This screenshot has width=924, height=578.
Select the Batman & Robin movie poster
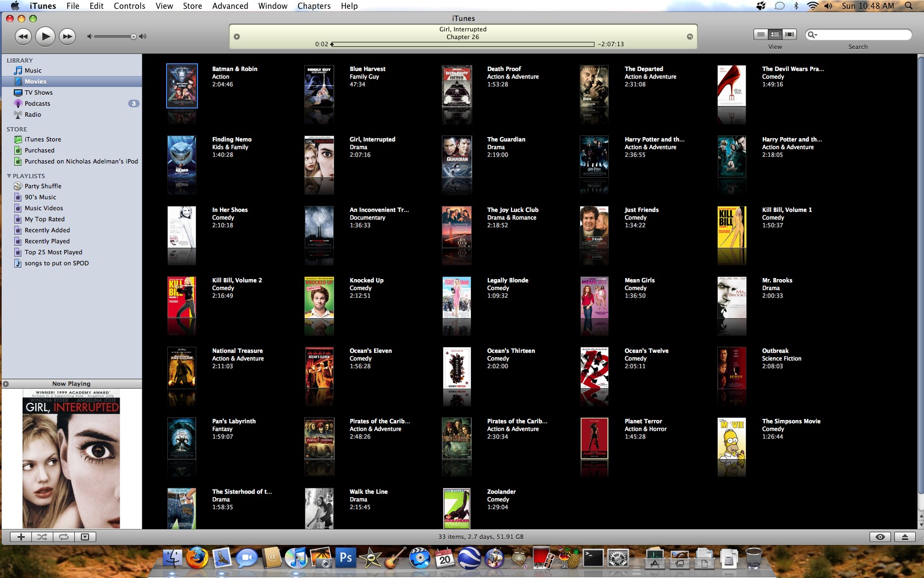(x=182, y=86)
